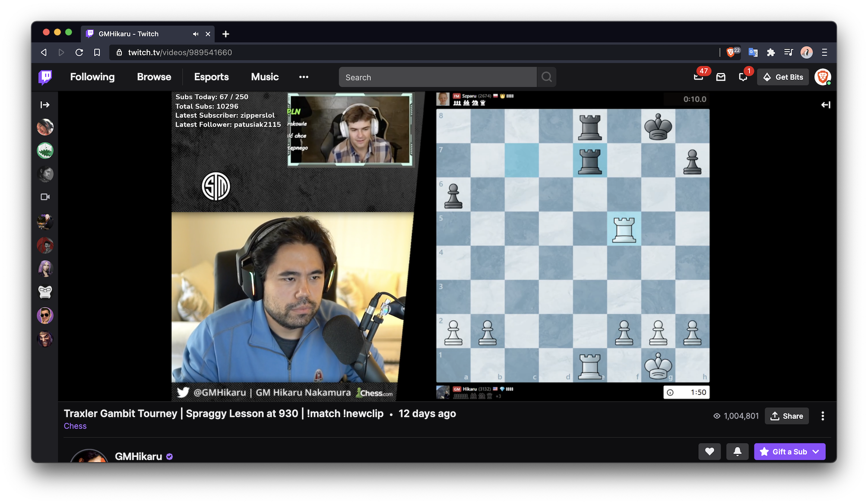Click the Gift a Sub button
The image size is (868, 504).
[790, 452]
